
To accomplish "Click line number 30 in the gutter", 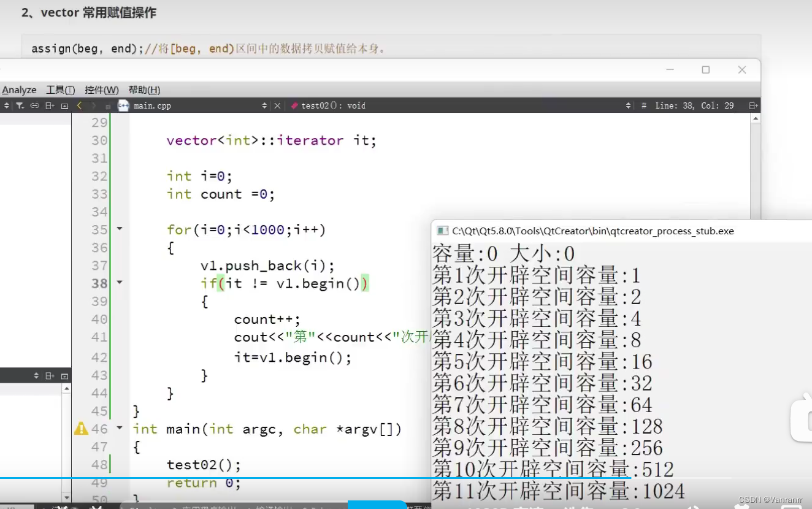I will coord(99,140).
